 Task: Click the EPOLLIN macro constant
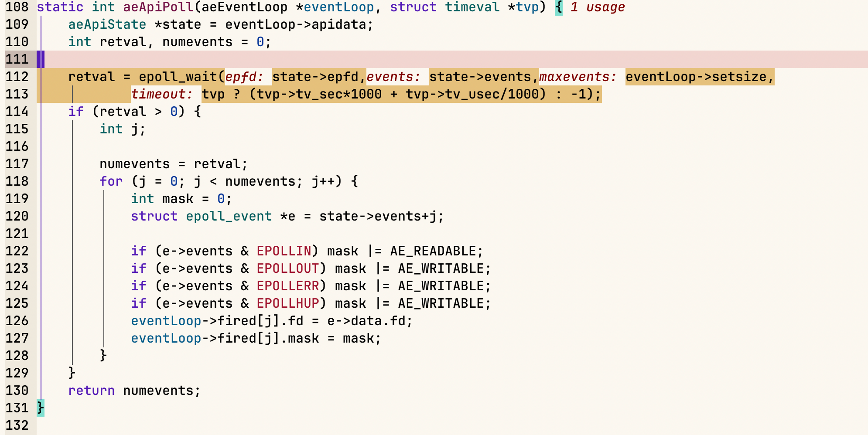pyautogui.click(x=284, y=251)
